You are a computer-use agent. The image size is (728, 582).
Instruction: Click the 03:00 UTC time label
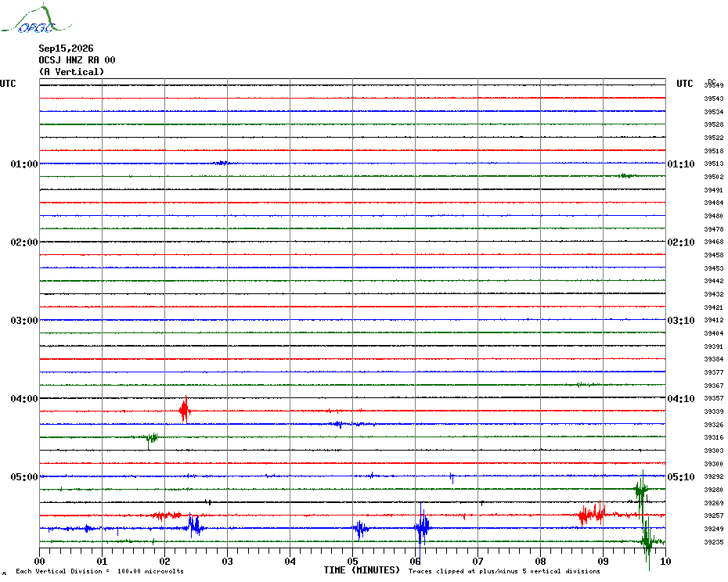point(24,321)
